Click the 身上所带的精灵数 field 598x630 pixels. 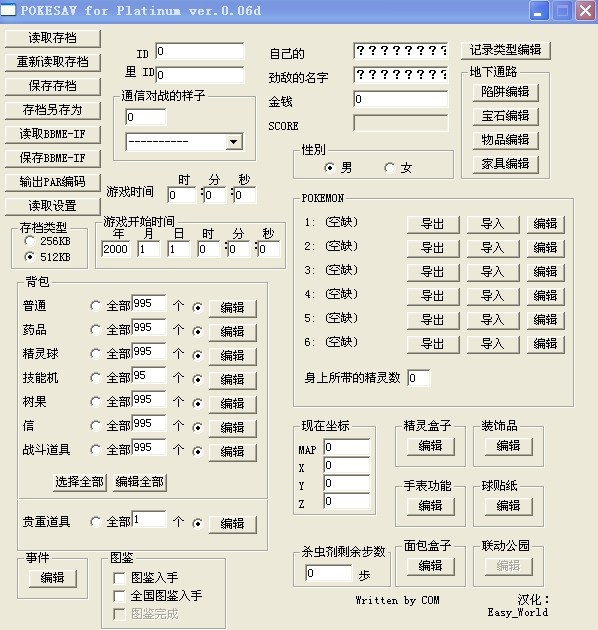[x=418, y=378]
